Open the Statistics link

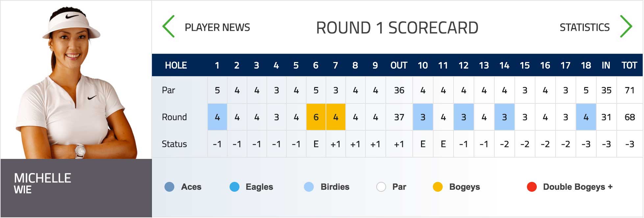tap(585, 27)
